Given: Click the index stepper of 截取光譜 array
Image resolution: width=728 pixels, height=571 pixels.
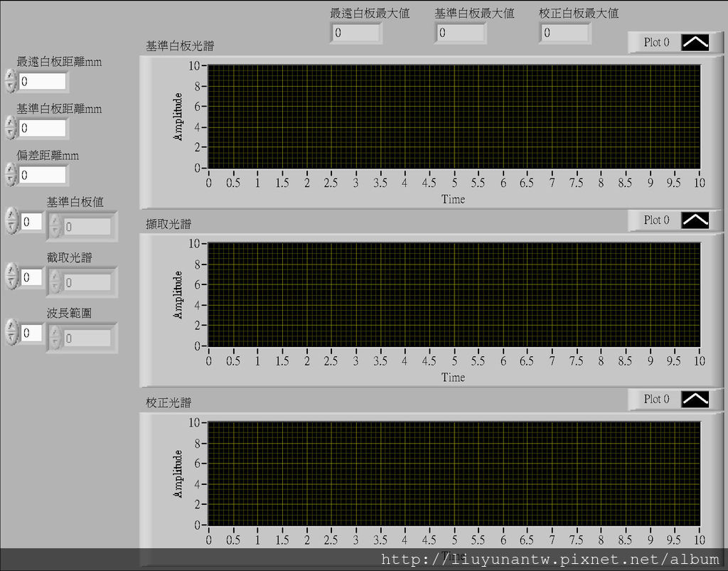Looking at the screenshot, I should coord(11,277).
